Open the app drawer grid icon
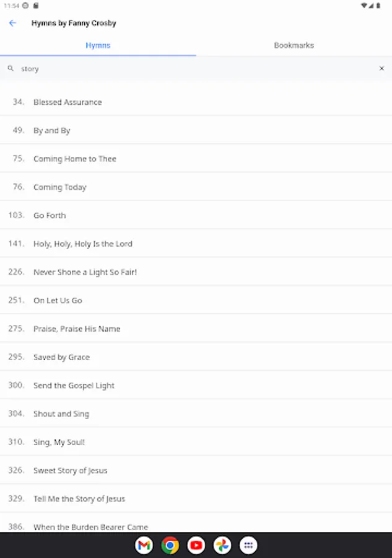The width and height of the screenshot is (392, 558). coord(248,545)
